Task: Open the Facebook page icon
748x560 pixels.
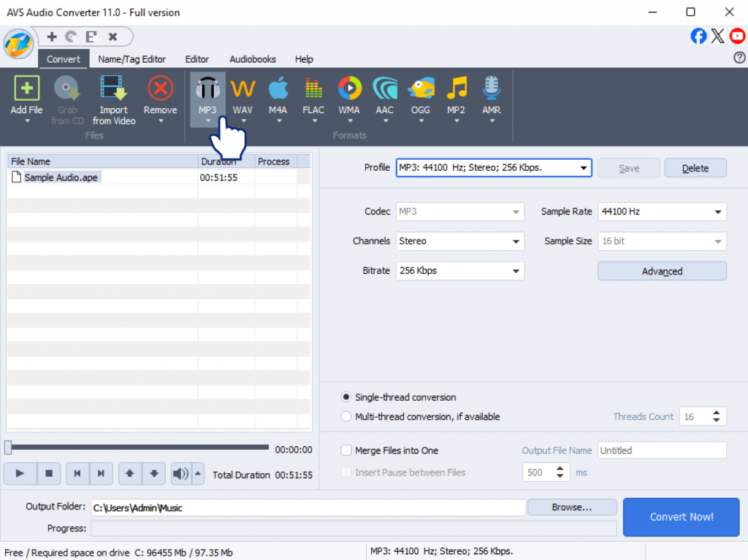Action: point(698,36)
